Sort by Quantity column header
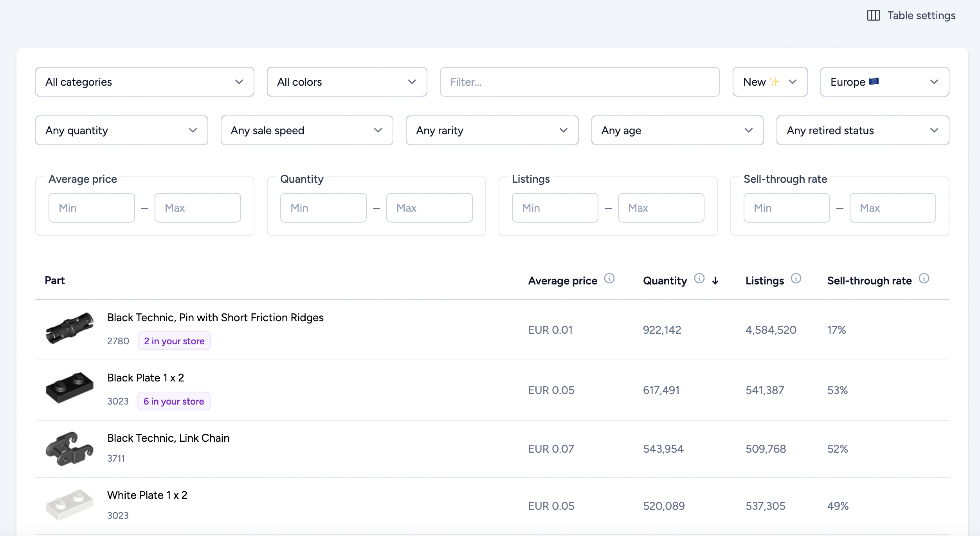Viewport: 980px width, 536px height. point(665,281)
